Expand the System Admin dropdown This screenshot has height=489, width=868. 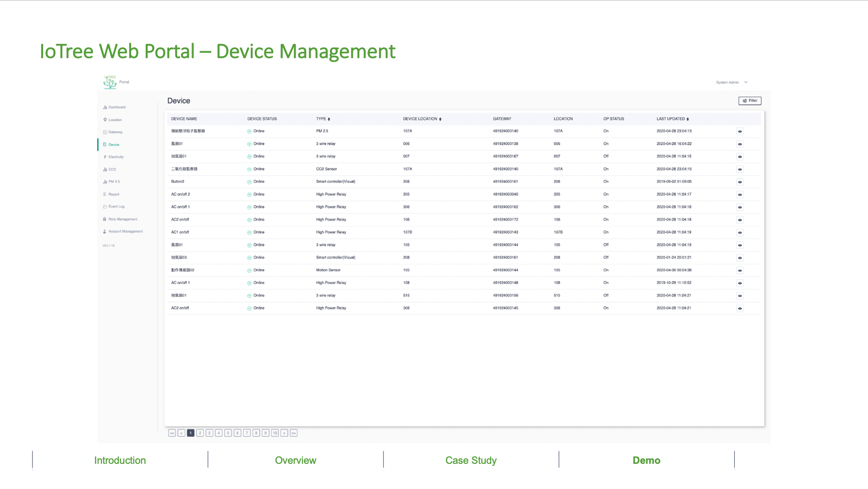click(x=732, y=82)
